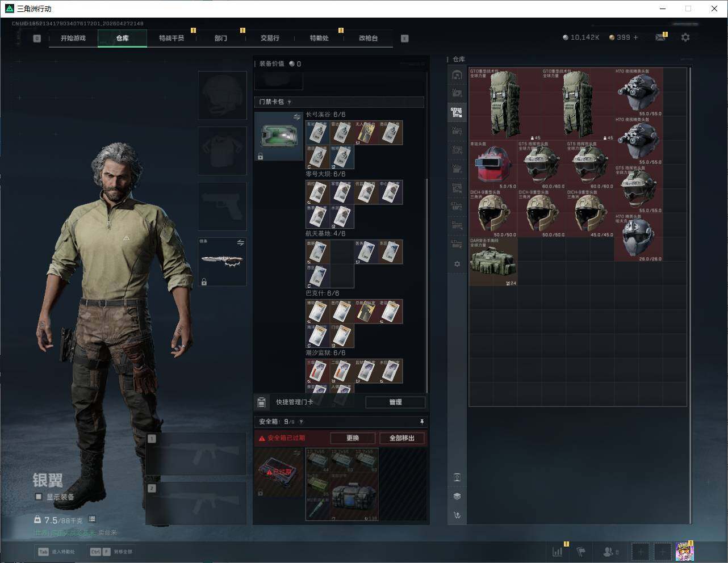Image resolution: width=728 pixels, height=563 pixels.
Task: Open the statistics bar chart icon
Action: tap(558, 551)
